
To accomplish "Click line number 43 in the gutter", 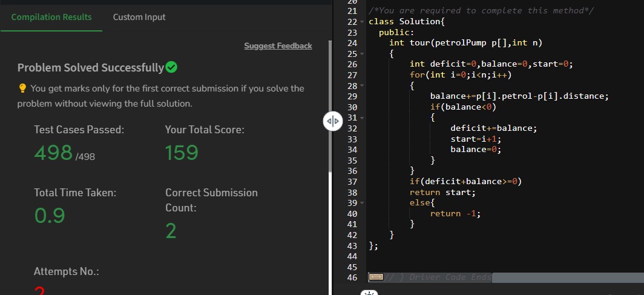I will (x=352, y=246).
